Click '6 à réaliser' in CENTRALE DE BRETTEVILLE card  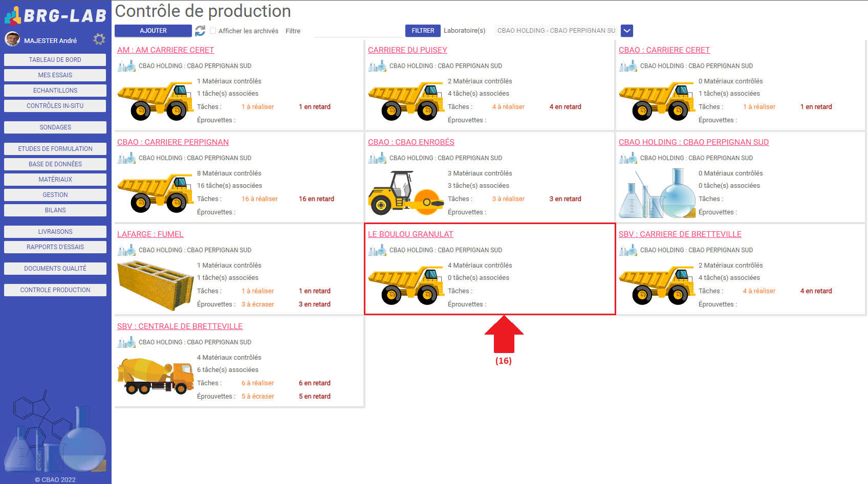click(258, 383)
